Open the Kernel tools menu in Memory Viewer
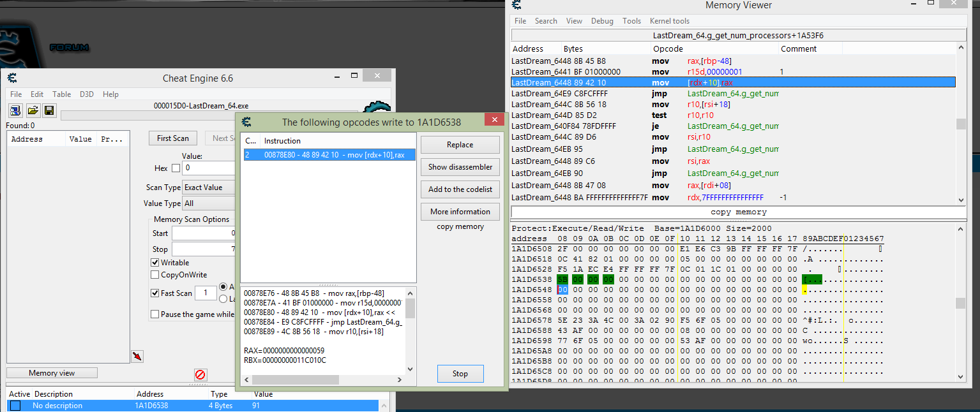The image size is (980, 412). tap(669, 20)
